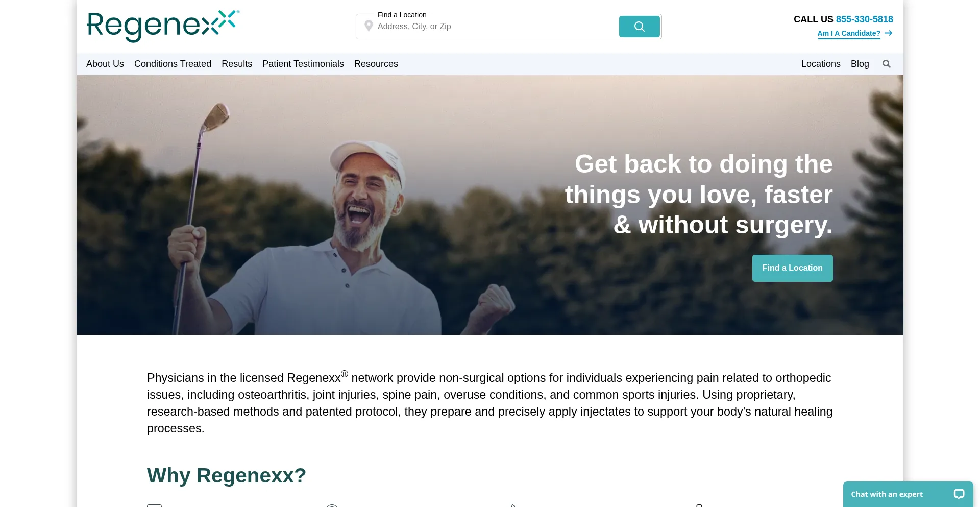Select the Results menu item
980x507 pixels.
point(237,64)
